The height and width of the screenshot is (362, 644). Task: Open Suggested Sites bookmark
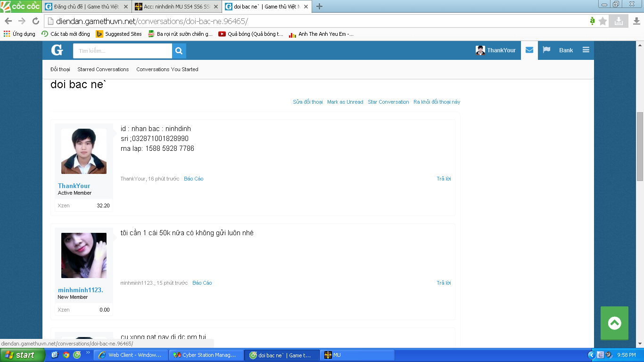119,34
